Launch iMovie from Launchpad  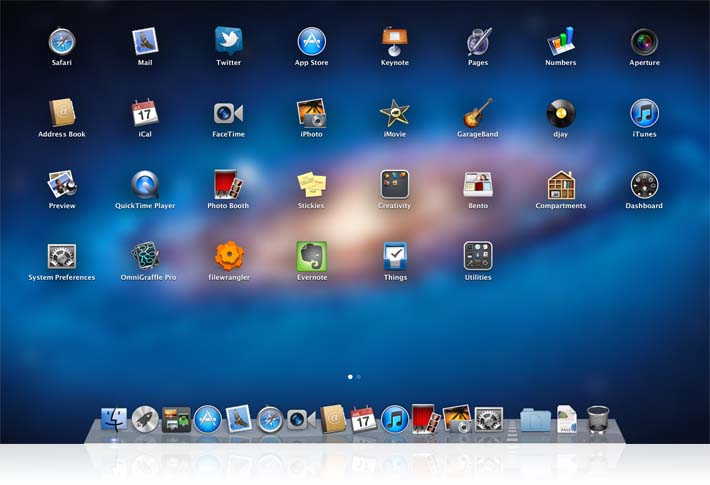point(394,113)
